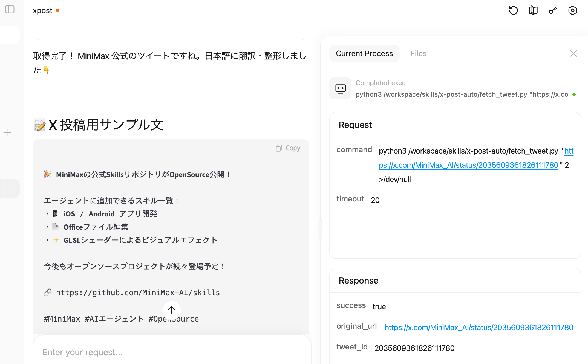This screenshot has height=364, width=588.
Task: Click the plus icon in left sidebar
Action: click(7, 133)
